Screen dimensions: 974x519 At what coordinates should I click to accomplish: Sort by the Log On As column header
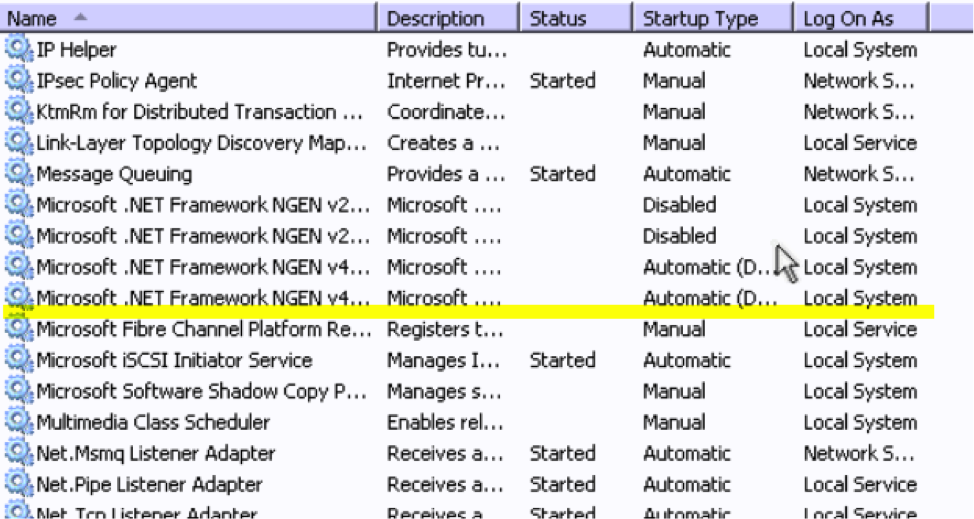tap(862, 19)
